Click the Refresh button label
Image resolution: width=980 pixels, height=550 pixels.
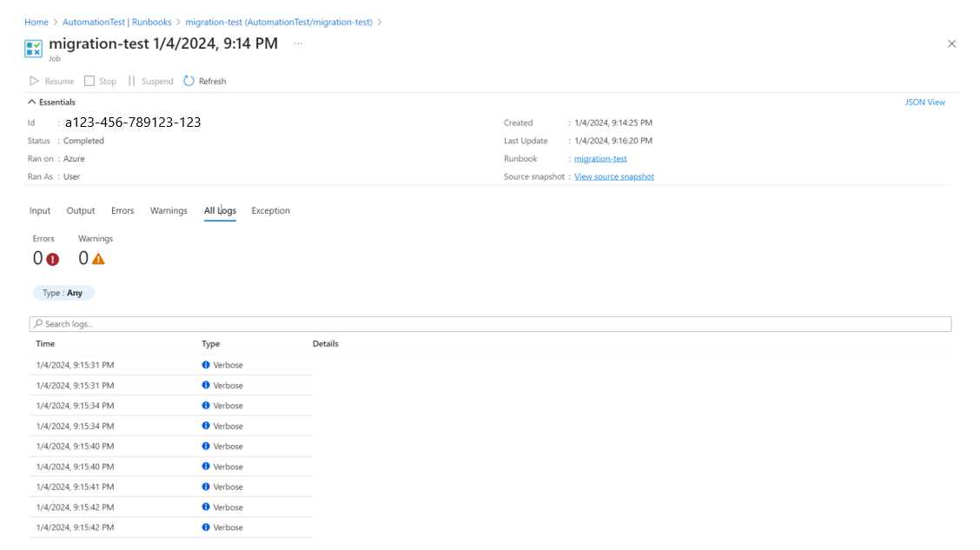coord(213,82)
